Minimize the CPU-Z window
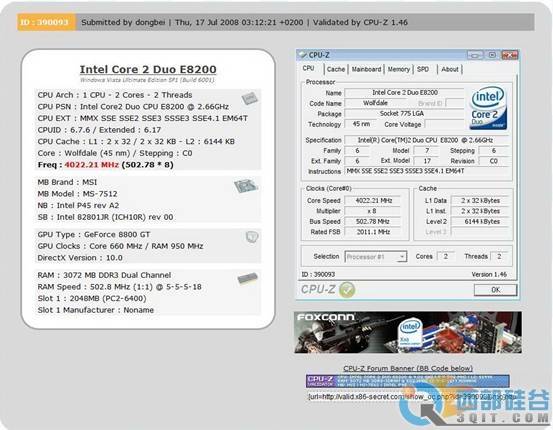Viewport: 553px width, 430px height. pos(475,55)
